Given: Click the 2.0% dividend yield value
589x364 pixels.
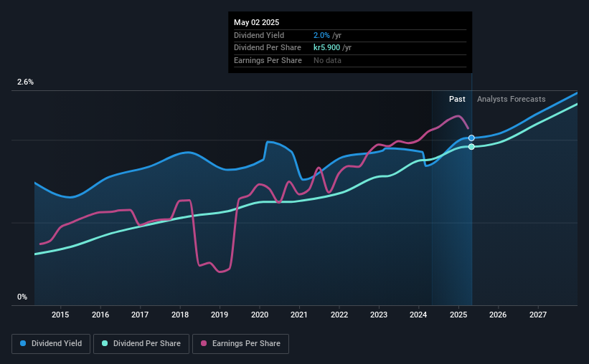Looking at the screenshot, I should [x=321, y=35].
